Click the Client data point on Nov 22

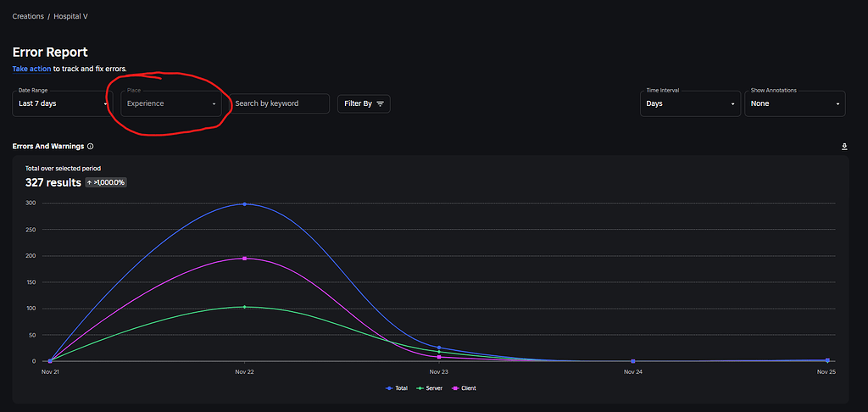245,259
